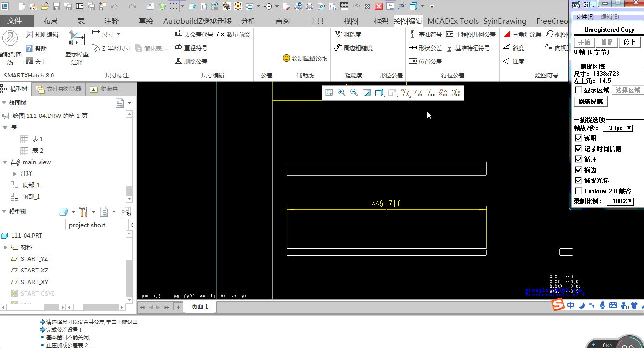Enable the 显示区域 checkbox
The height and width of the screenshot is (348, 644).
tap(578, 90)
